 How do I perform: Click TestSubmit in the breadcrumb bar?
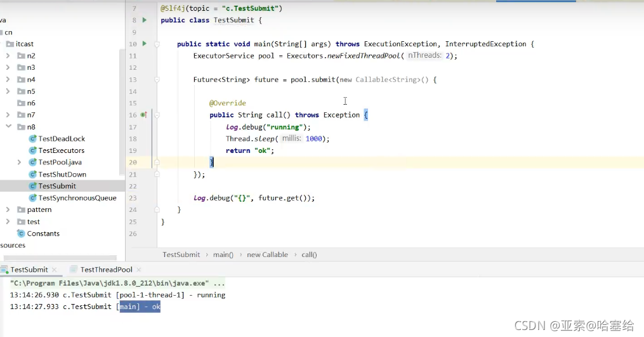tap(181, 254)
